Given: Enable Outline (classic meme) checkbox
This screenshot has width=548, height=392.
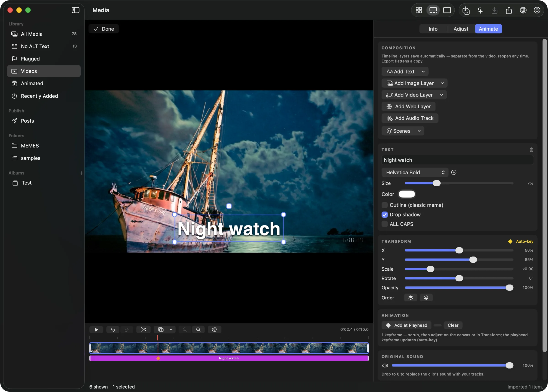Looking at the screenshot, I should [x=385, y=205].
